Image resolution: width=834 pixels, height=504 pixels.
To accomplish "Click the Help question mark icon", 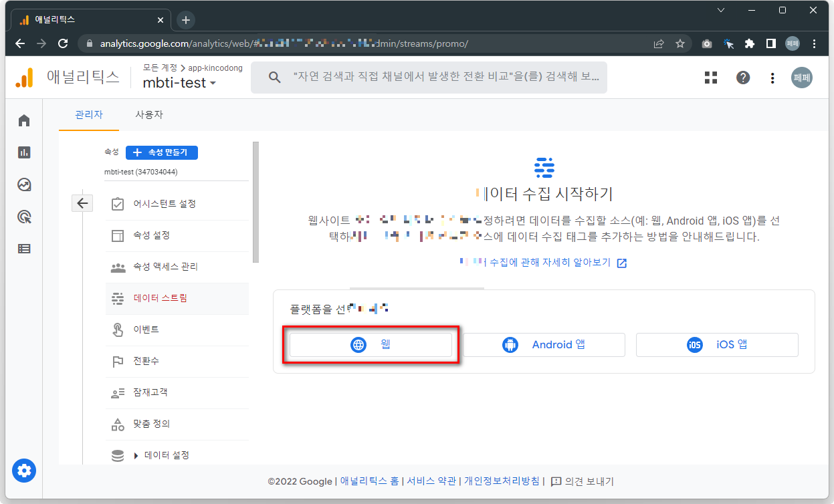I will [x=743, y=78].
